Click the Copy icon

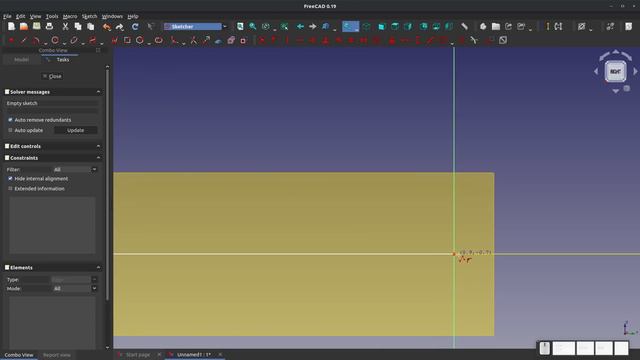tap(78, 27)
